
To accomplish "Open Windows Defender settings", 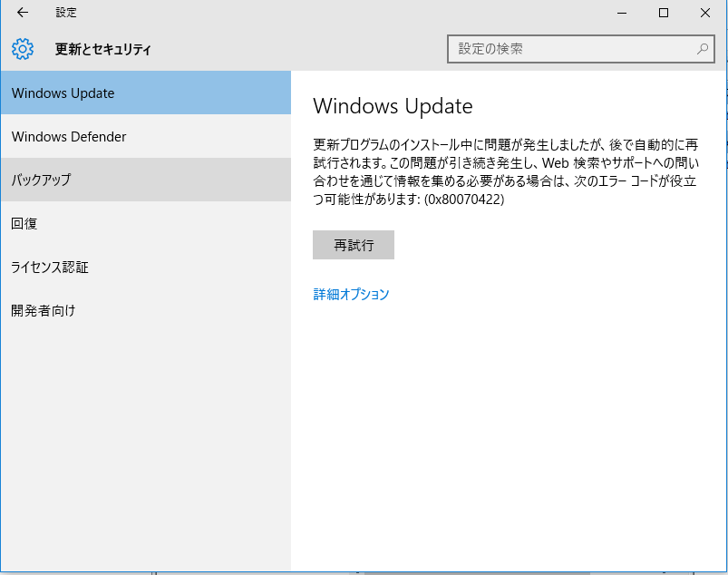I will pyautogui.click(x=146, y=137).
